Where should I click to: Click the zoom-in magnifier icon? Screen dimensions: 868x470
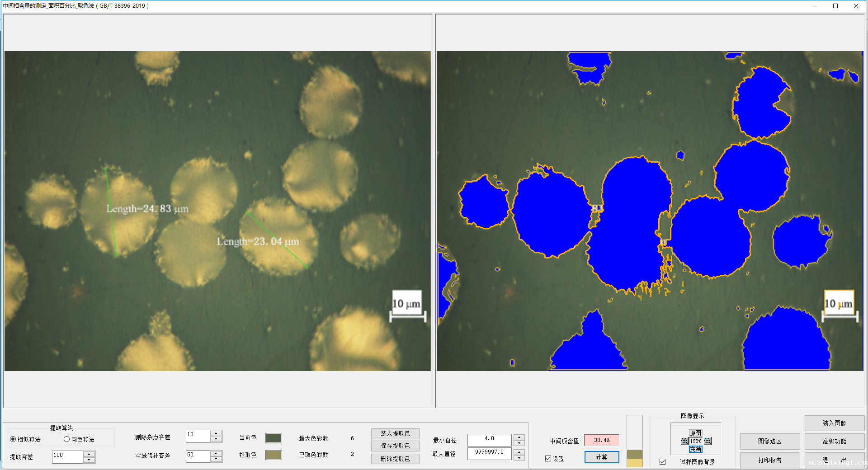pyautogui.click(x=684, y=441)
